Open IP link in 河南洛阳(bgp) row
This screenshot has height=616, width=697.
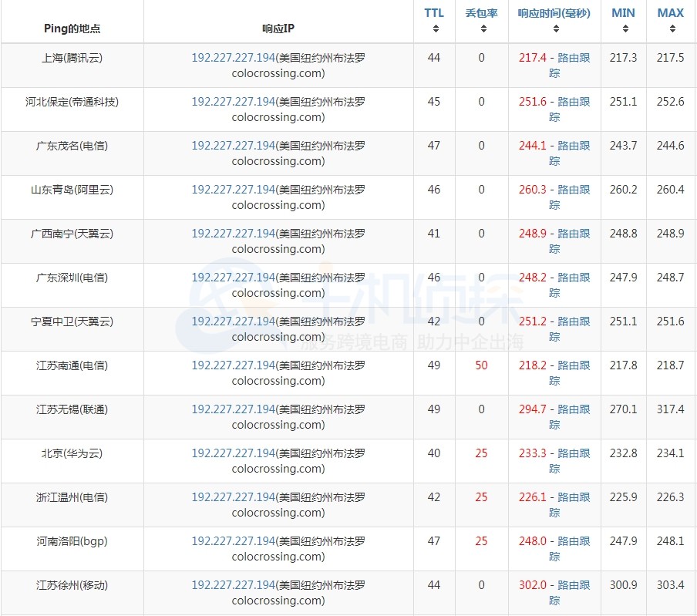(234, 542)
